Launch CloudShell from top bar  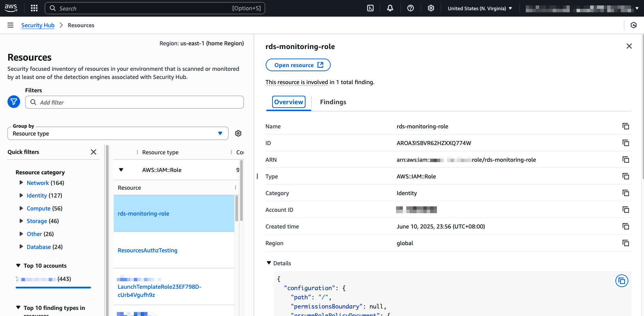click(x=370, y=8)
